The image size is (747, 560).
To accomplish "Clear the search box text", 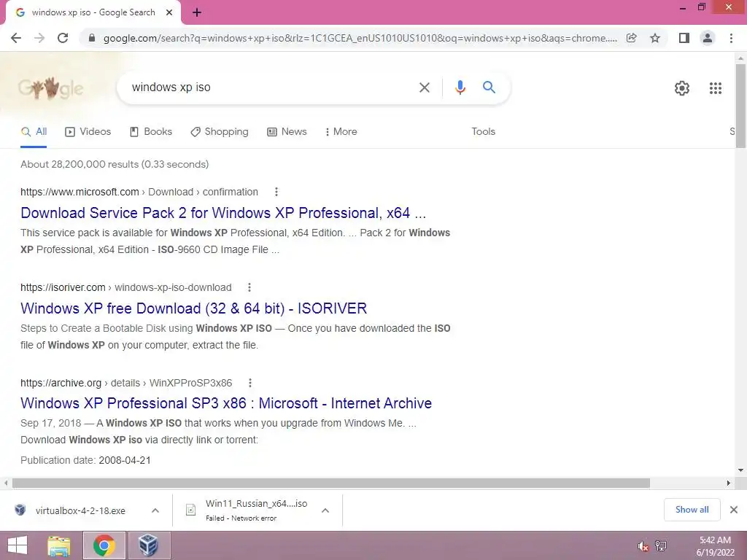I will point(424,87).
